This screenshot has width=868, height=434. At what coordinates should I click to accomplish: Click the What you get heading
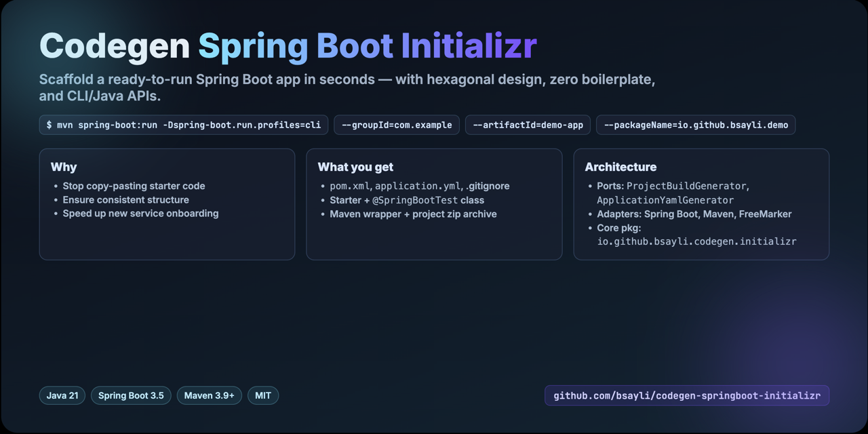coord(355,167)
